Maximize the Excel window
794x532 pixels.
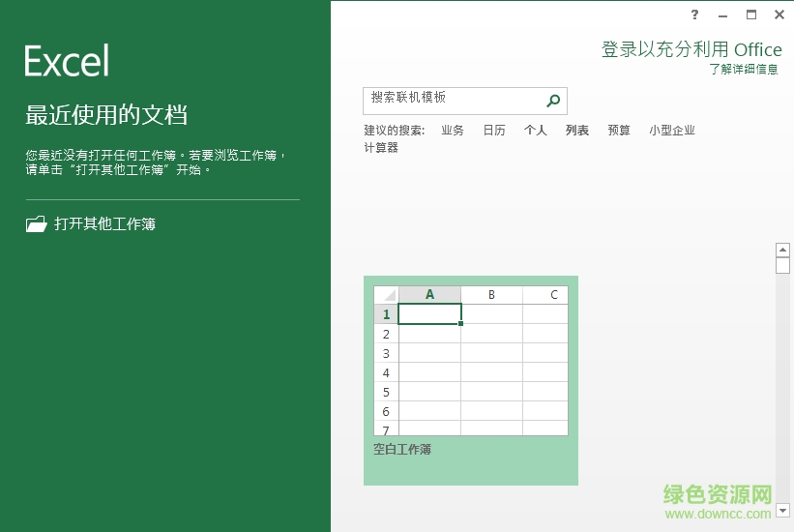click(x=751, y=15)
